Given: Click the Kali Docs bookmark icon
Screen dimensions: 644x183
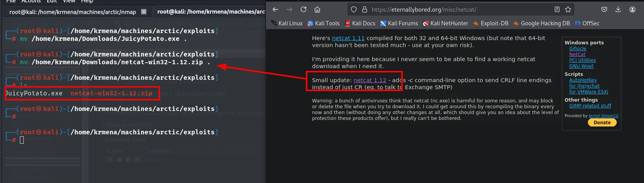Looking at the screenshot, I should pos(348,23).
